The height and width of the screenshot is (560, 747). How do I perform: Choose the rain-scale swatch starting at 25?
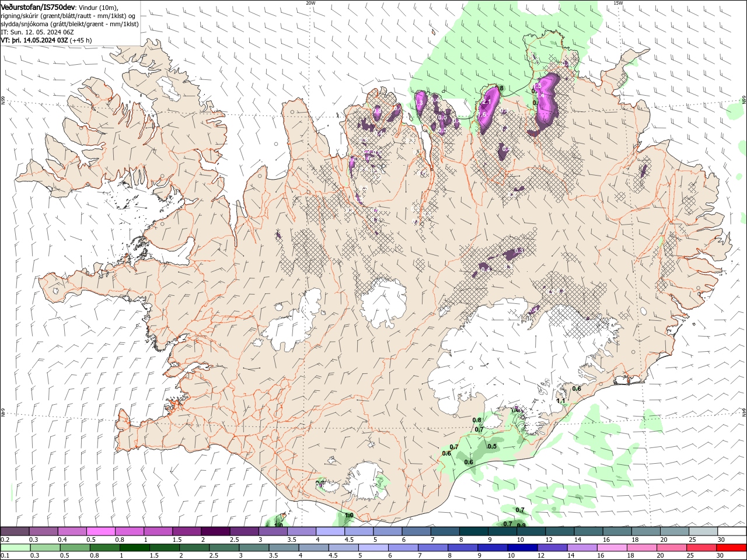point(701,548)
